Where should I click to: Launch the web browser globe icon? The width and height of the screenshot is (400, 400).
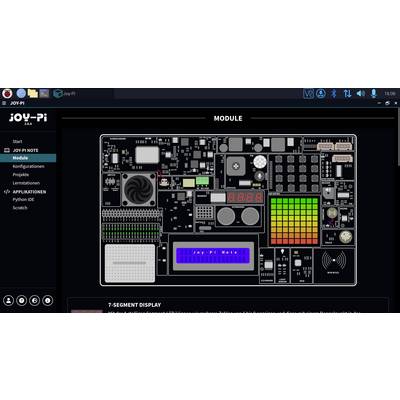coord(21,93)
